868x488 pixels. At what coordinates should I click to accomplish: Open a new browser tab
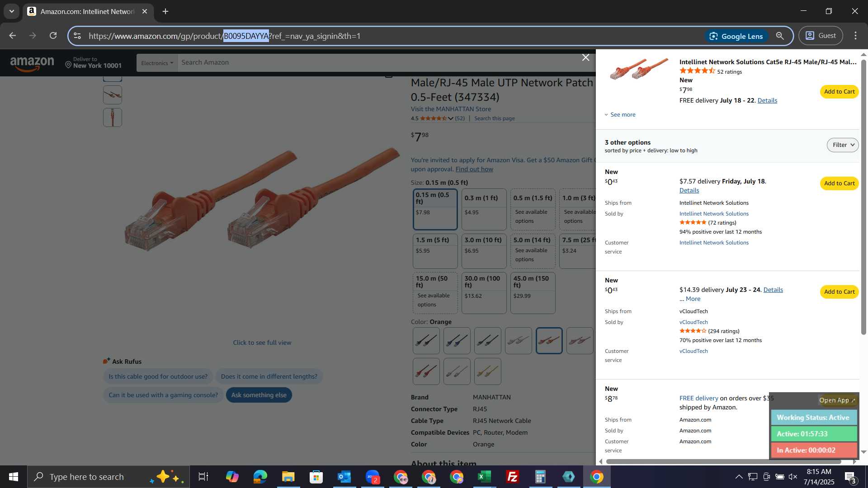pyautogui.click(x=165, y=11)
